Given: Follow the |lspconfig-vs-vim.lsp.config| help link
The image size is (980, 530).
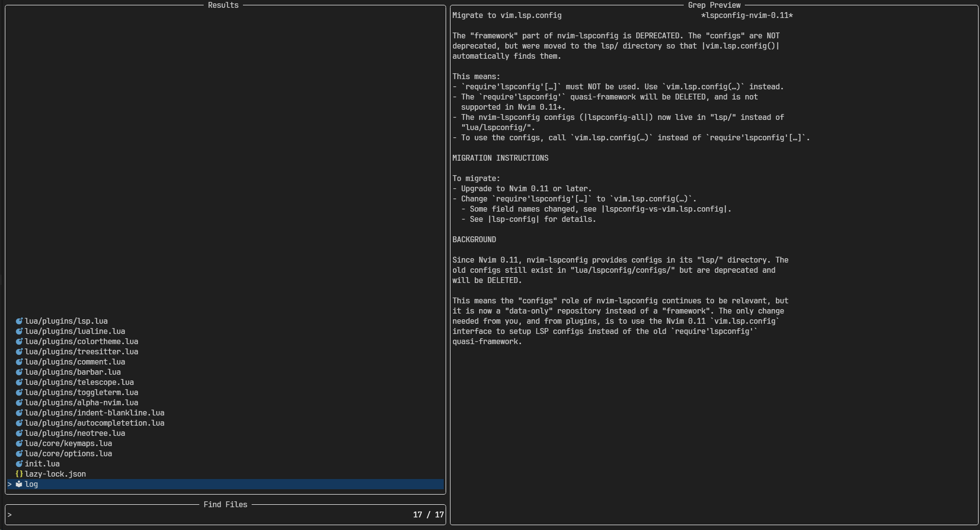Looking at the screenshot, I should coord(665,209).
